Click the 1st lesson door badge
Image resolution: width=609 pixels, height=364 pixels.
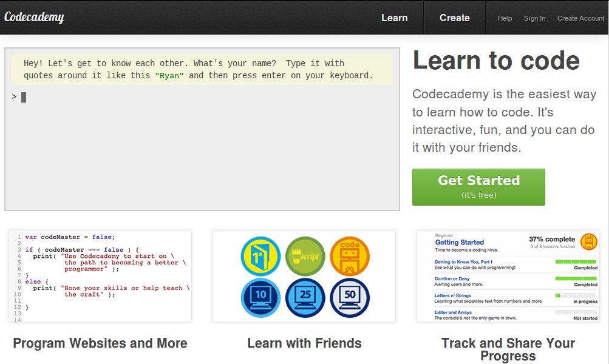tap(260, 256)
